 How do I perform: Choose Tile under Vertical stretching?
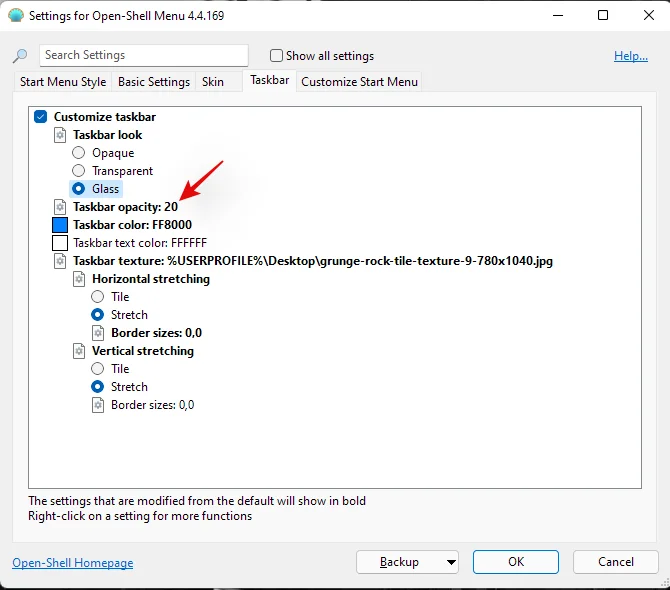coord(97,368)
